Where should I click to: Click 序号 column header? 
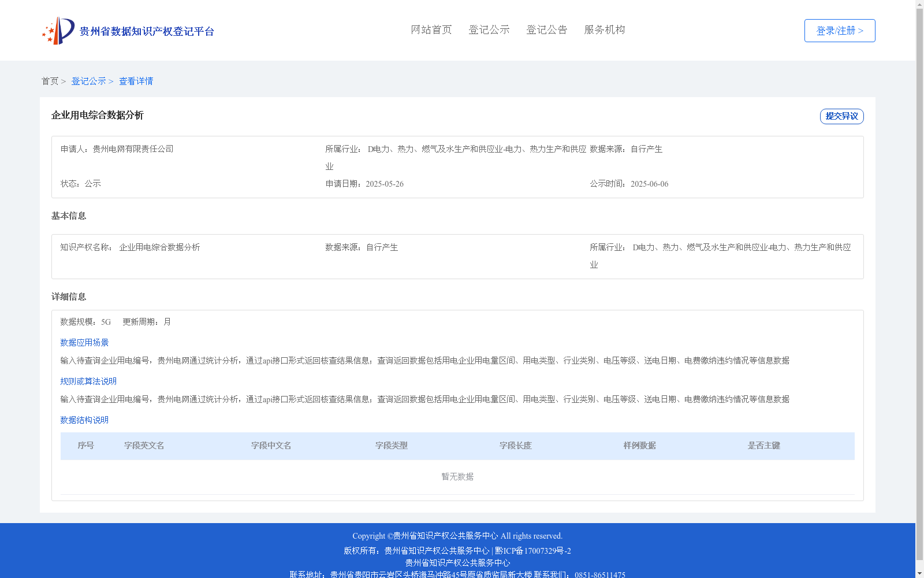click(x=86, y=446)
